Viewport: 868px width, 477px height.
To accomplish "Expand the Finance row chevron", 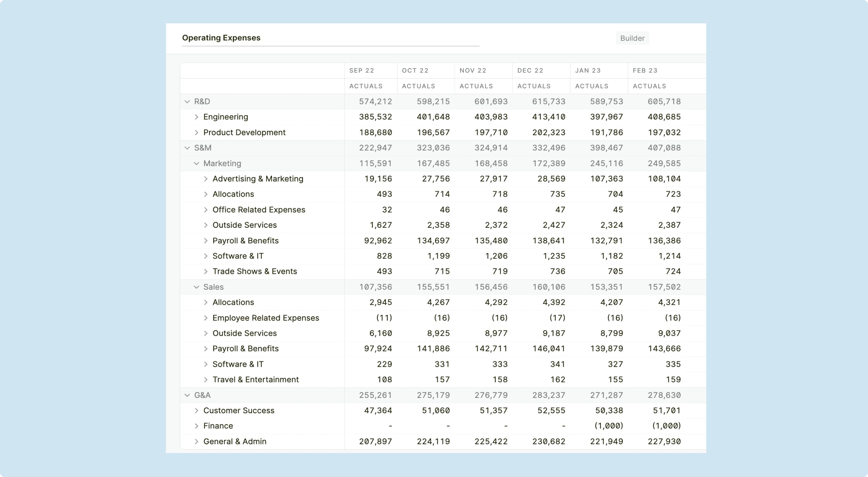I will click(196, 426).
